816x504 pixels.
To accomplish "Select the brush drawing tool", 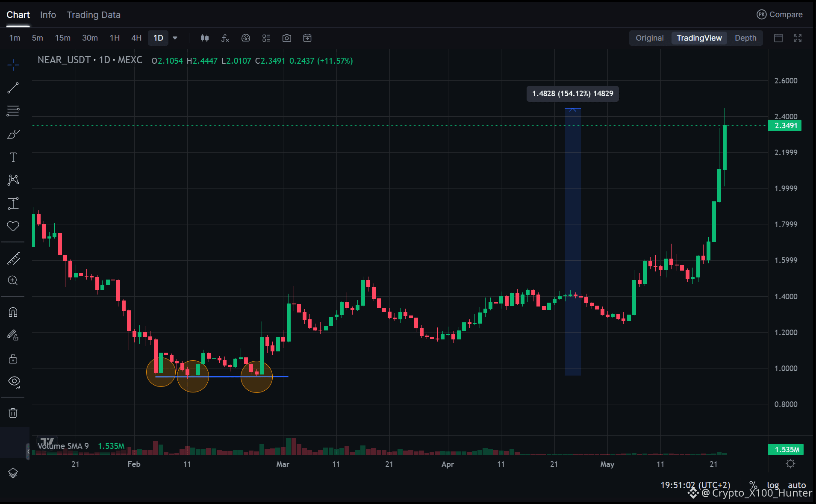I will 13,134.
